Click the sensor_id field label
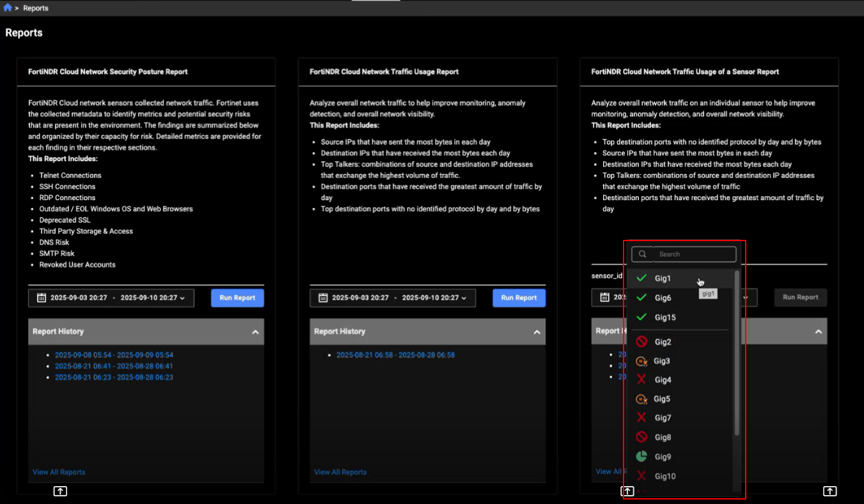The image size is (864, 504). (607, 276)
